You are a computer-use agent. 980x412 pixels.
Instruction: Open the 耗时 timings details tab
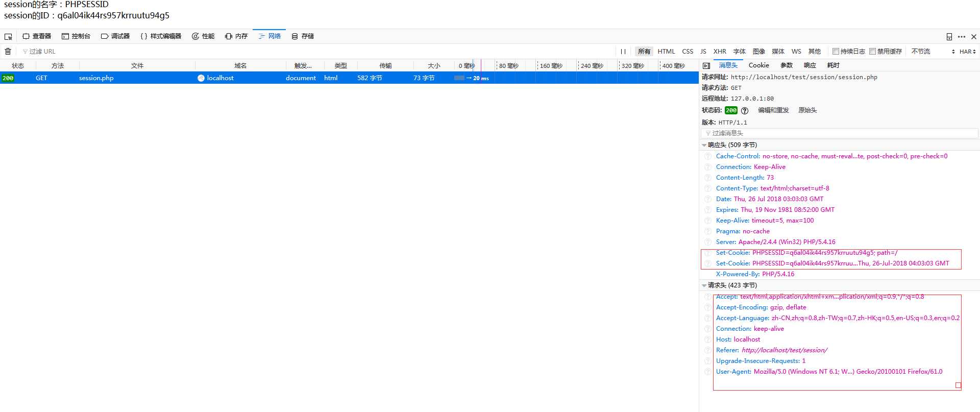(x=834, y=65)
